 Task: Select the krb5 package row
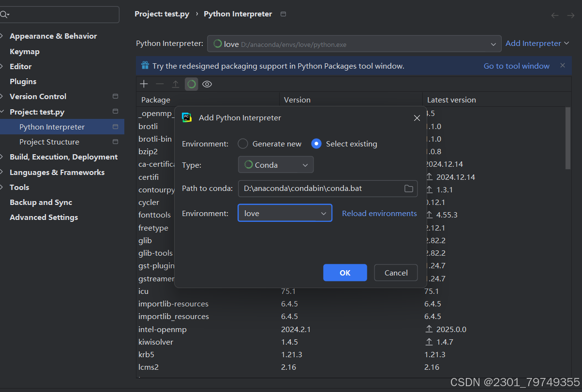pos(351,354)
